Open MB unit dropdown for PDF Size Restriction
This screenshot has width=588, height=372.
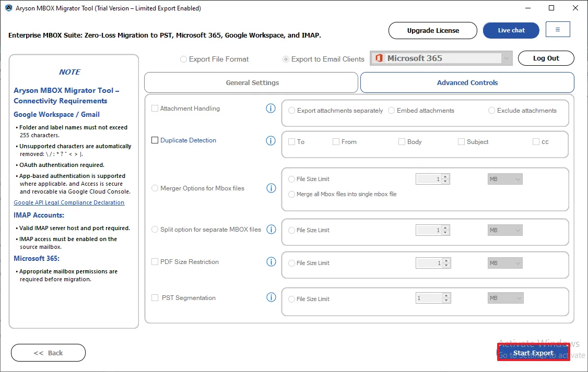[x=505, y=263]
